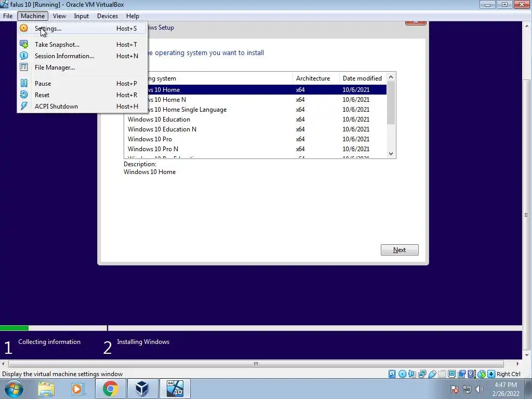The height and width of the screenshot is (399, 532).
Task: Click the hard disk activity status icon
Action: (392, 374)
